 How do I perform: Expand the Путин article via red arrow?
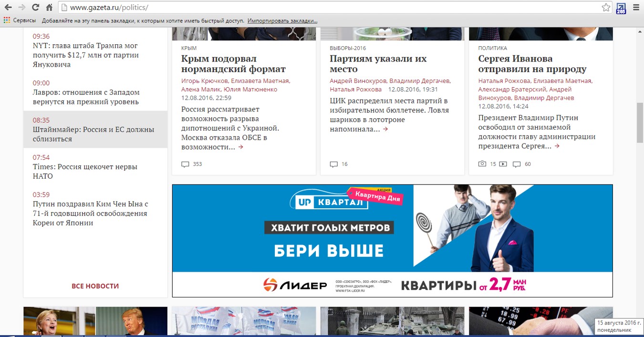[x=557, y=146]
